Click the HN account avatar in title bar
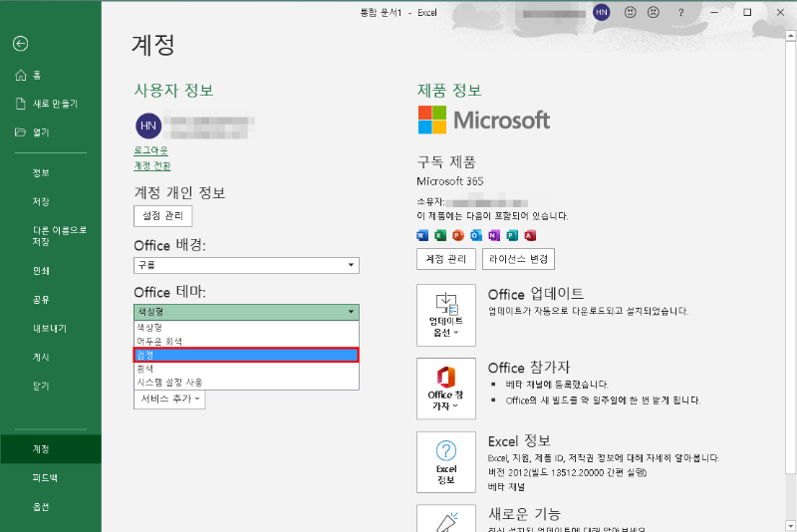The height and width of the screenshot is (532, 797). point(602,12)
